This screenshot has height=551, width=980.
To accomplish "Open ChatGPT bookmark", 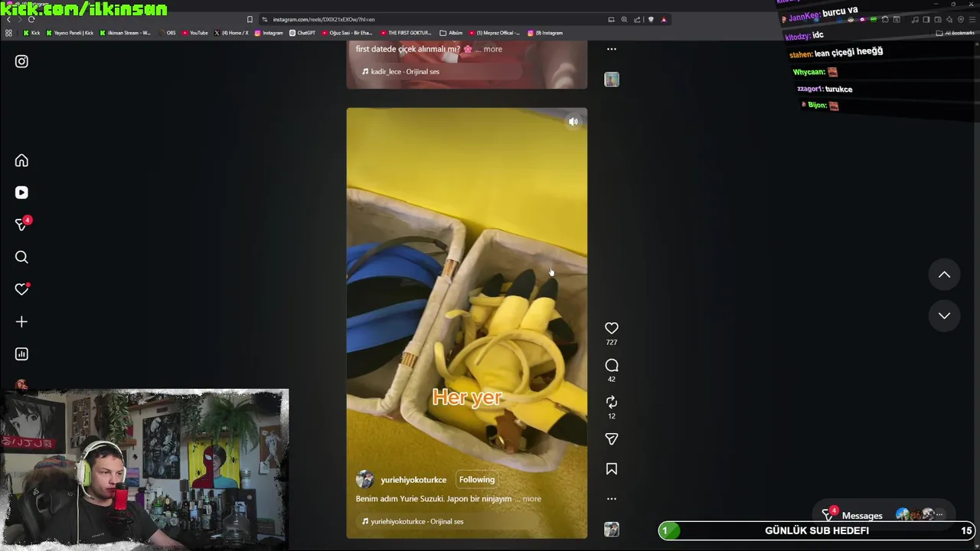I will point(302,33).
